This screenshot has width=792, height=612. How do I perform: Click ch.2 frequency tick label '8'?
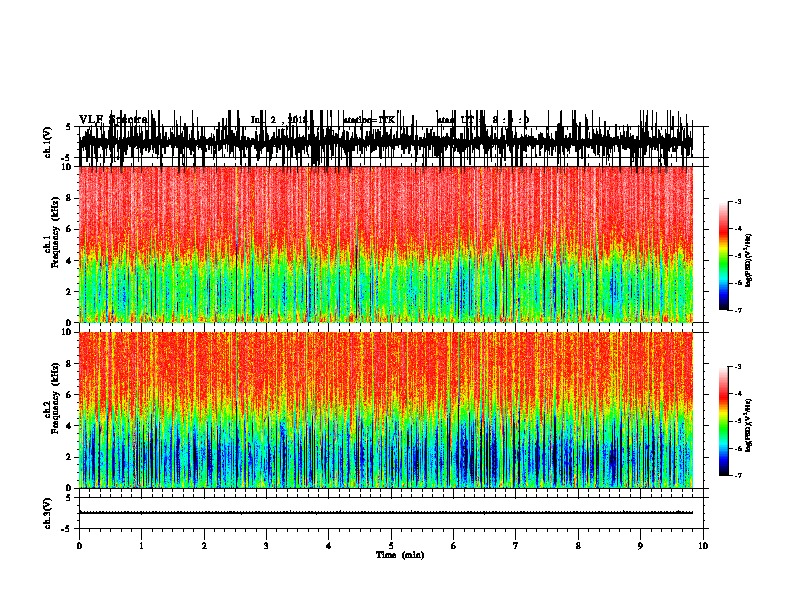(70, 364)
